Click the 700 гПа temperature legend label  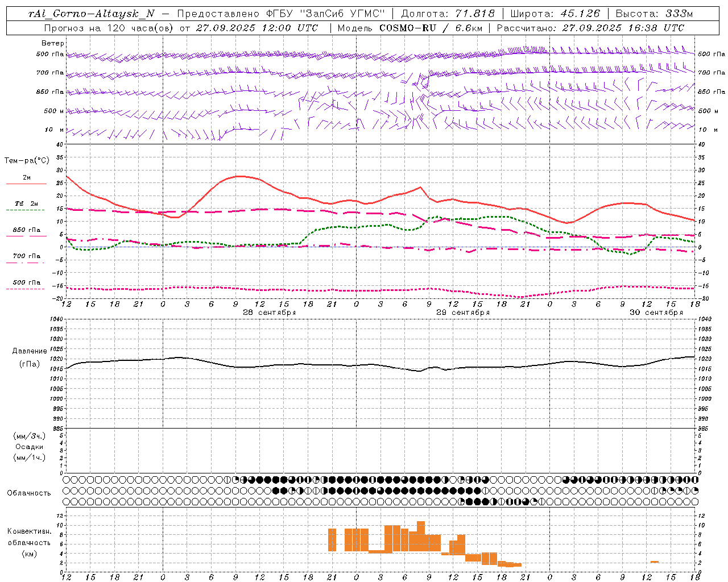(27, 256)
